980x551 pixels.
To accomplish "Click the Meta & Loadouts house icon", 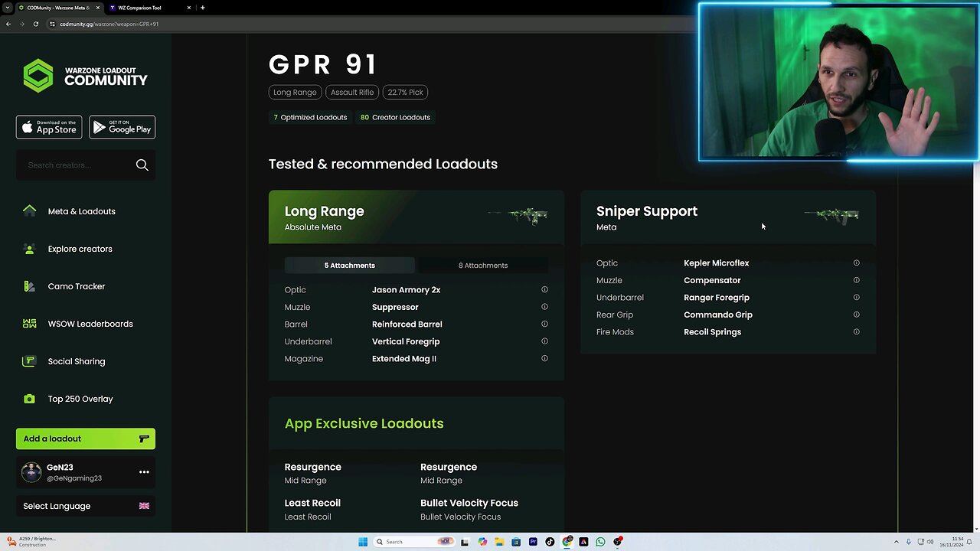I will coord(29,211).
